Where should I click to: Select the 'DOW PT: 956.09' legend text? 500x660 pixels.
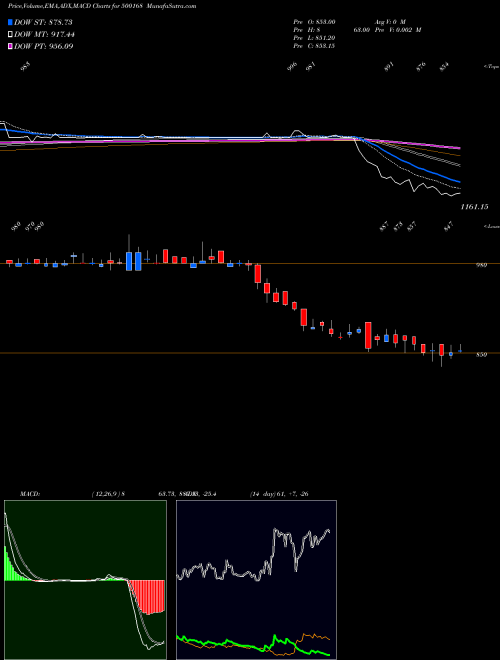click(x=44, y=46)
